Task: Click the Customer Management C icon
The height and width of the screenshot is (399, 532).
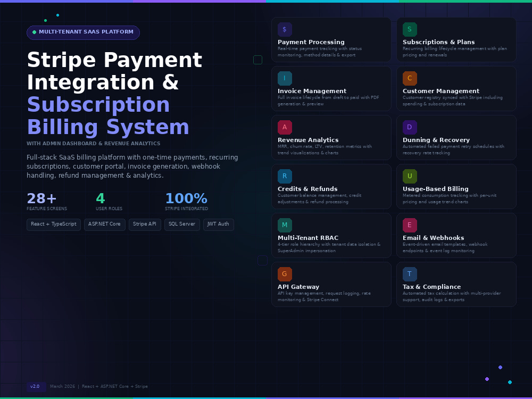Action: pyautogui.click(x=410, y=78)
